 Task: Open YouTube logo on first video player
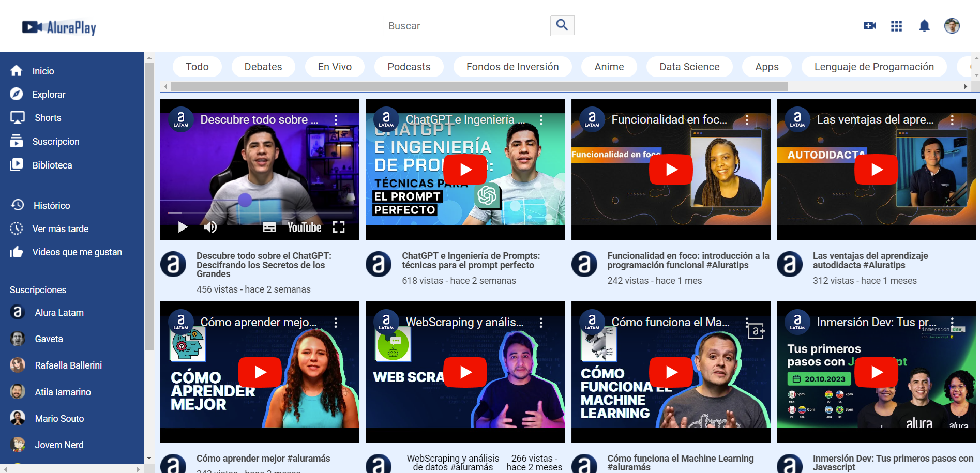(x=305, y=227)
